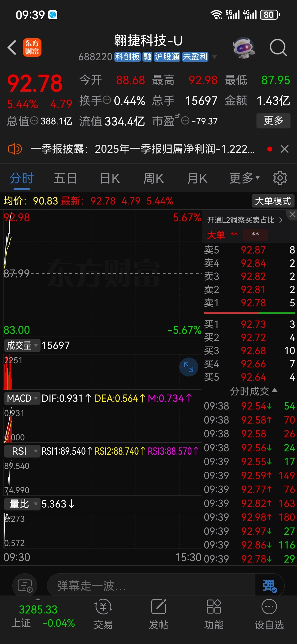297x644 pixels.
Task: Select 卖1 row at 92.78
Action: 249,303
